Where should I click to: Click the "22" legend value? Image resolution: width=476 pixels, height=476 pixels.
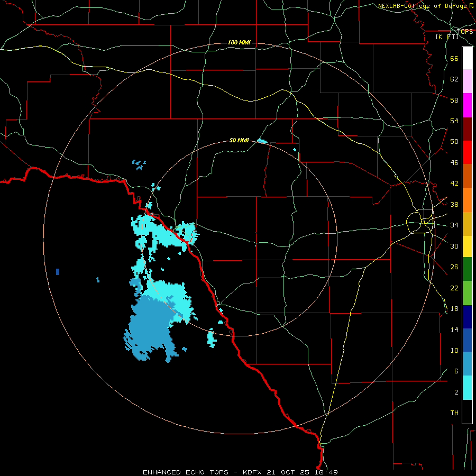pos(454,288)
